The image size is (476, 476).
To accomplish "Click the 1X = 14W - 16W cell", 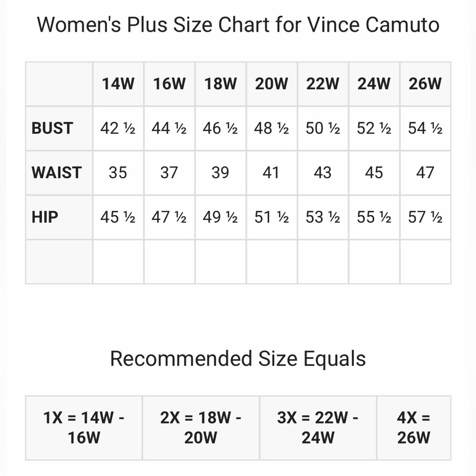I will coord(84,427).
